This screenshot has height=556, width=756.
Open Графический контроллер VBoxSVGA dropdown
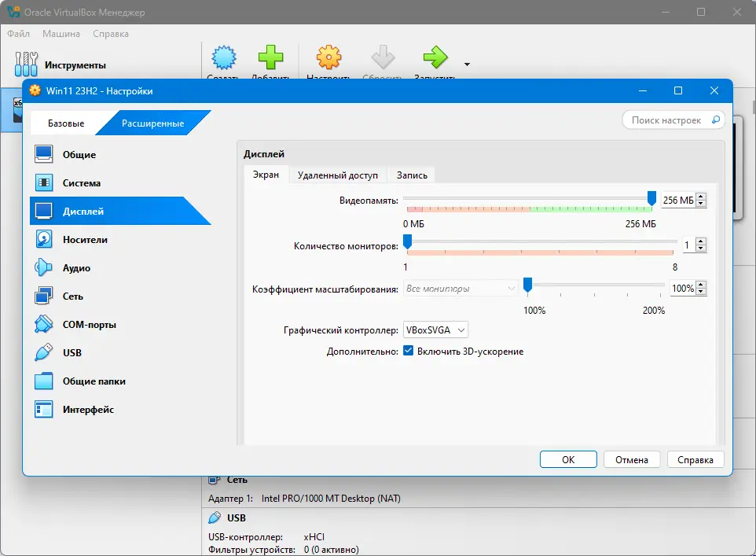coord(435,330)
